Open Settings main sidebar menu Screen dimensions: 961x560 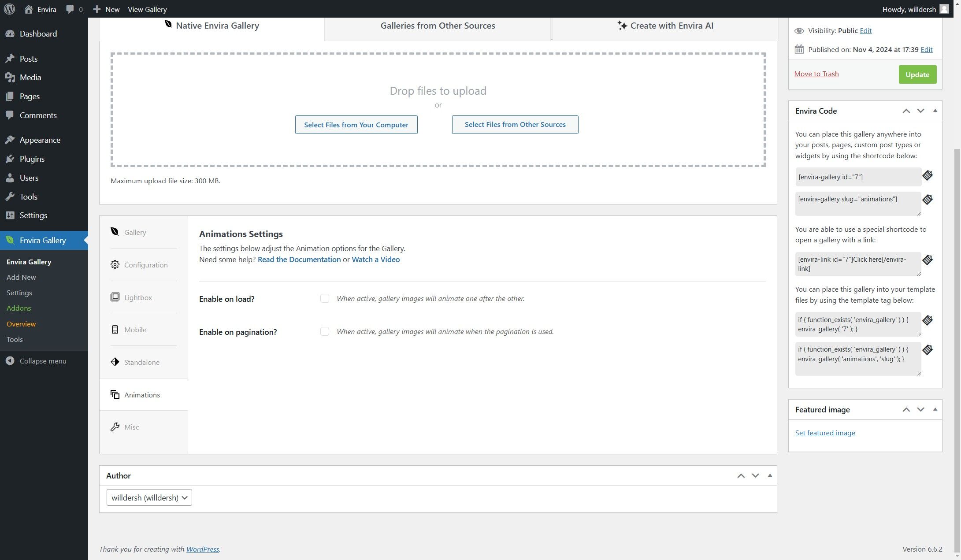[x=44, y=215]
